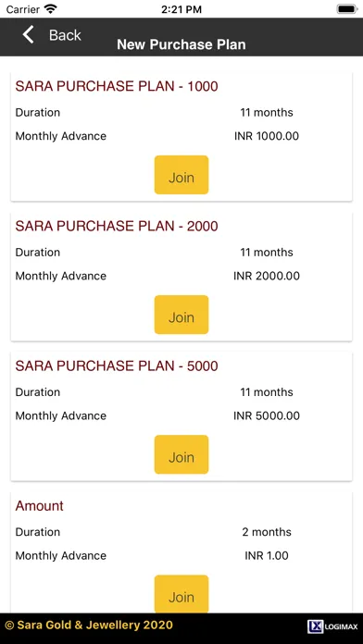This screenshot has height=644, width=363.
Task: Click the Sara Gold & Jewellery 2020 copyright
Action: coord(89,625)
